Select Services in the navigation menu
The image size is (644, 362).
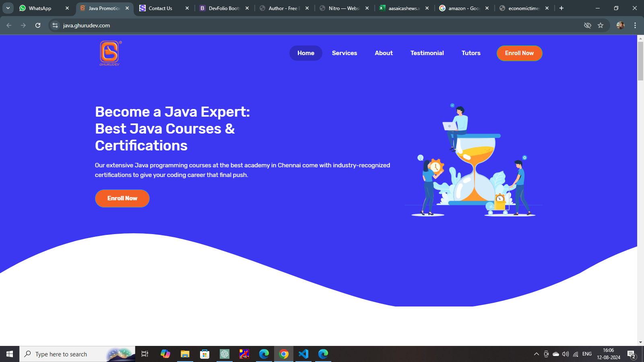[344, 53]
